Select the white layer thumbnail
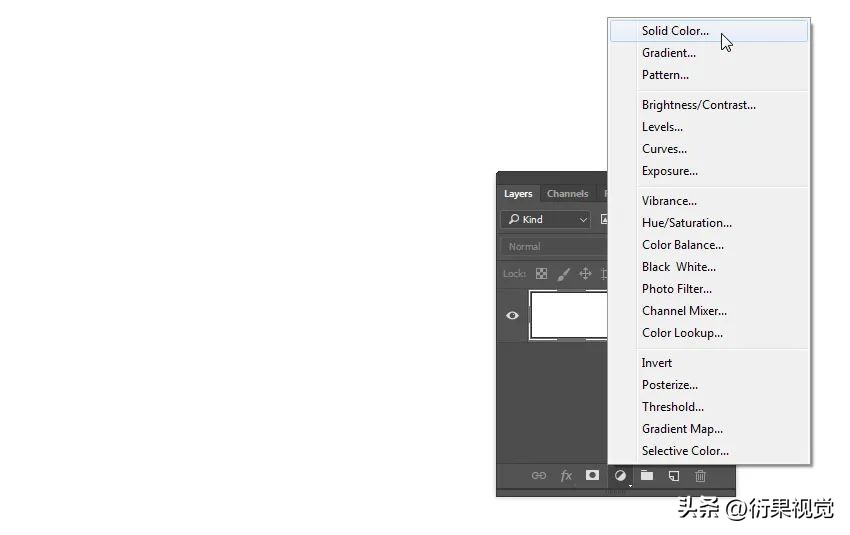 tap(569, 315)
